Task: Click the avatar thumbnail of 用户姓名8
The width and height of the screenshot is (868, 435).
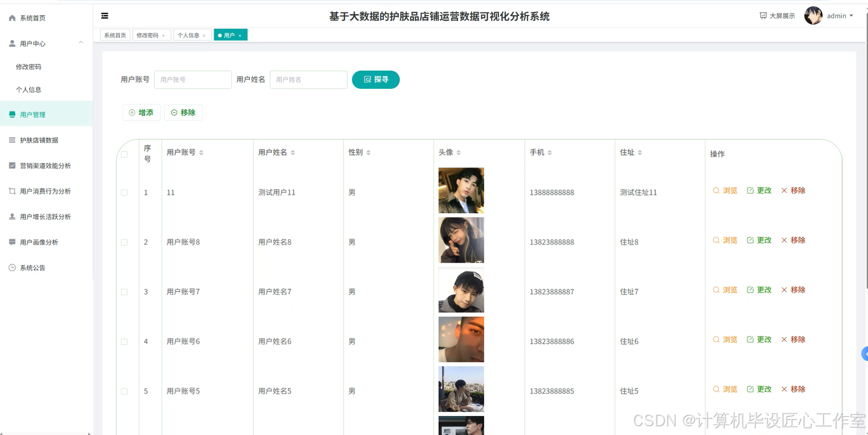Action: [x=461, y=240]
